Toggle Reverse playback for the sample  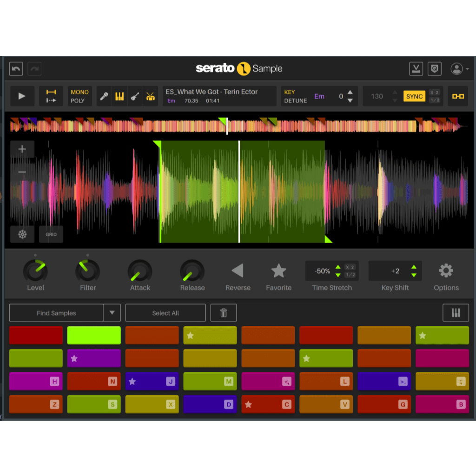point(238,271)
